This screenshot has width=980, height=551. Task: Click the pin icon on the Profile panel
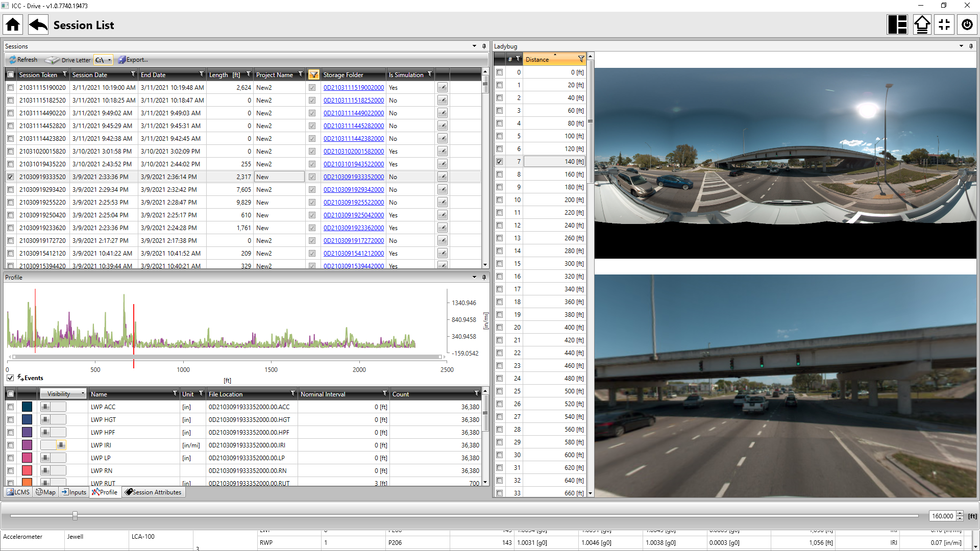(484, 277)
